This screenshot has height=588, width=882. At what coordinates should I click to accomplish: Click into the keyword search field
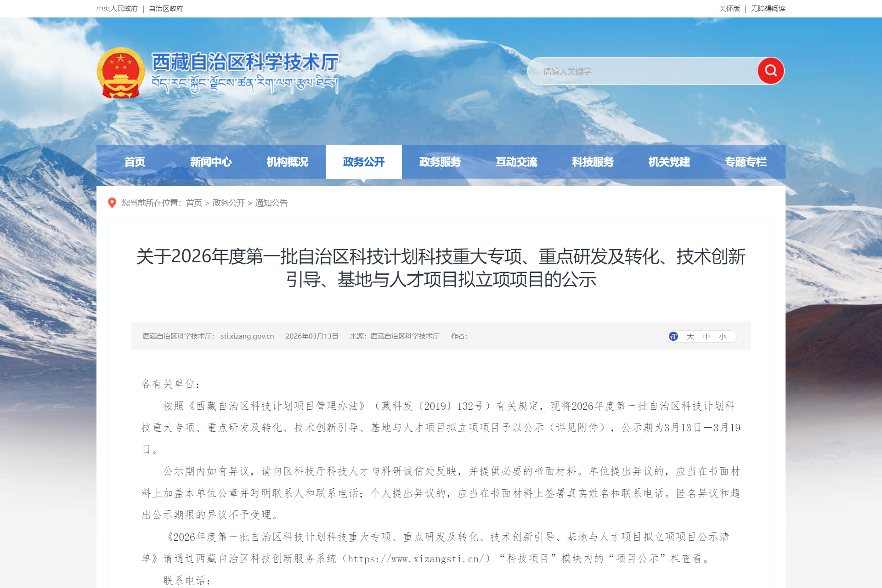(x=643, y=71)
